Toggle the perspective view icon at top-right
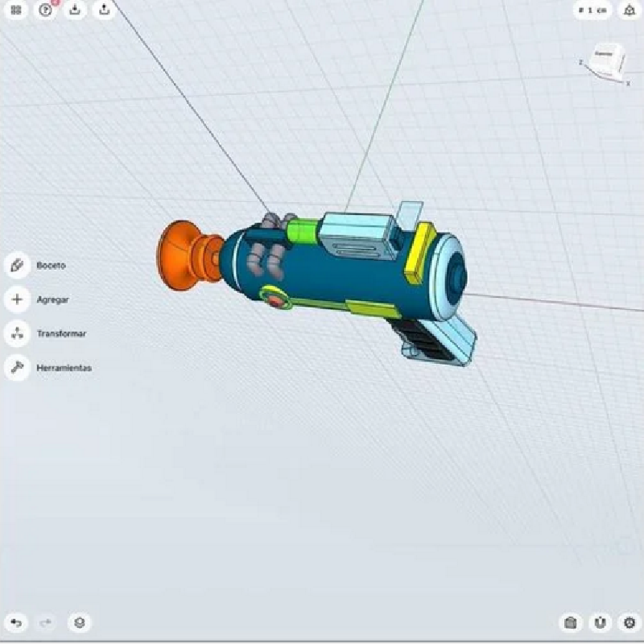Viewport: 644px width, 644px height. [629, 10]
